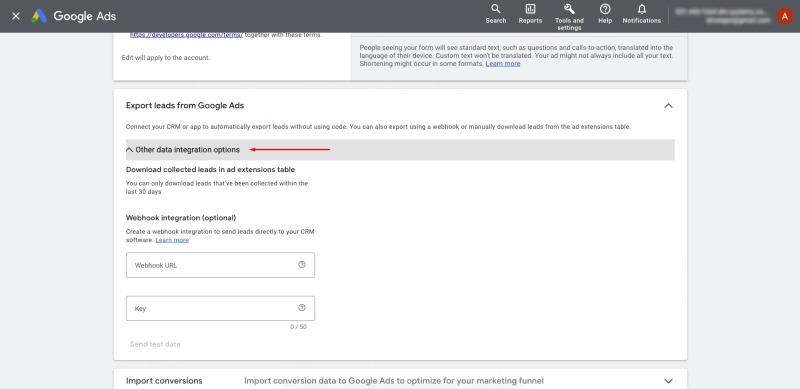Viewport: 800px width, 389px height.
Task: Expand the Import conversions section
Action: [x=668, y=381]
